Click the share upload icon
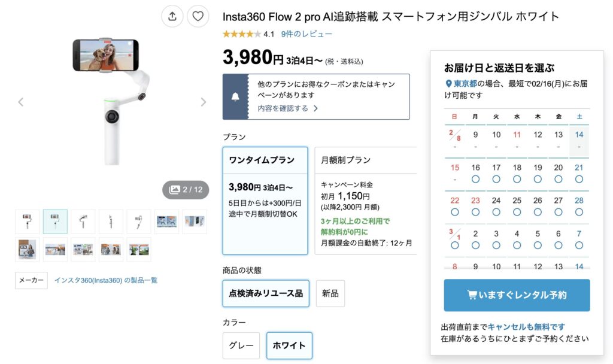The image size is (613, 364). 172,16
